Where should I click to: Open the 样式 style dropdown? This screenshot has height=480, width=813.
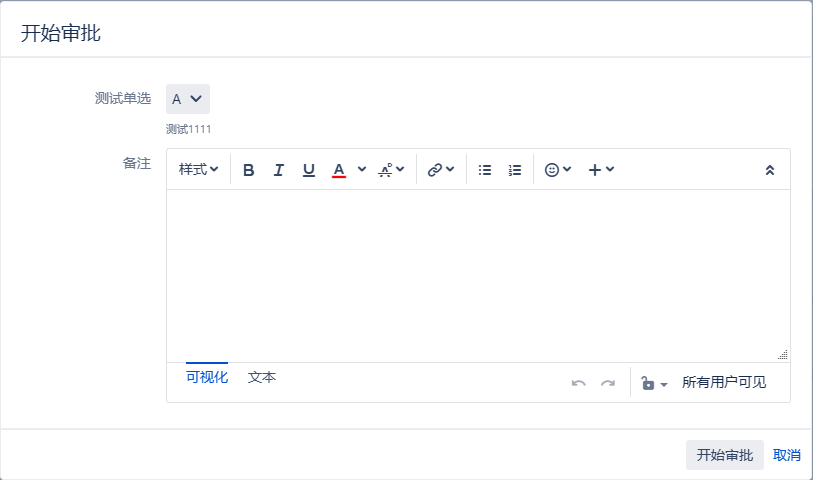tap(199, 170)
